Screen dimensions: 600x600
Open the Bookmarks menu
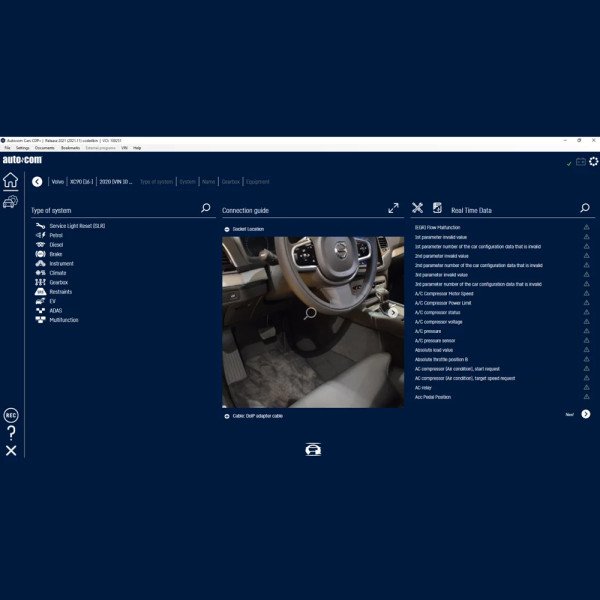coord(70,147)
